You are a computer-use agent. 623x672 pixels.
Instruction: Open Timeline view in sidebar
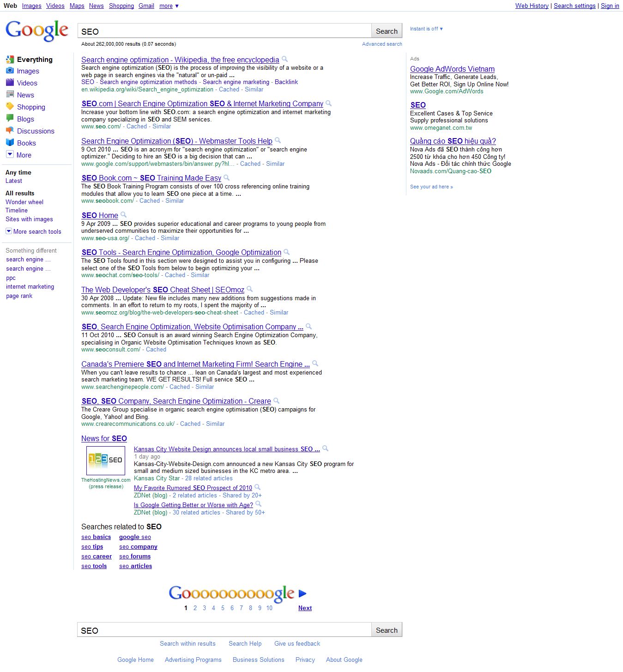(x=17, y=210)
